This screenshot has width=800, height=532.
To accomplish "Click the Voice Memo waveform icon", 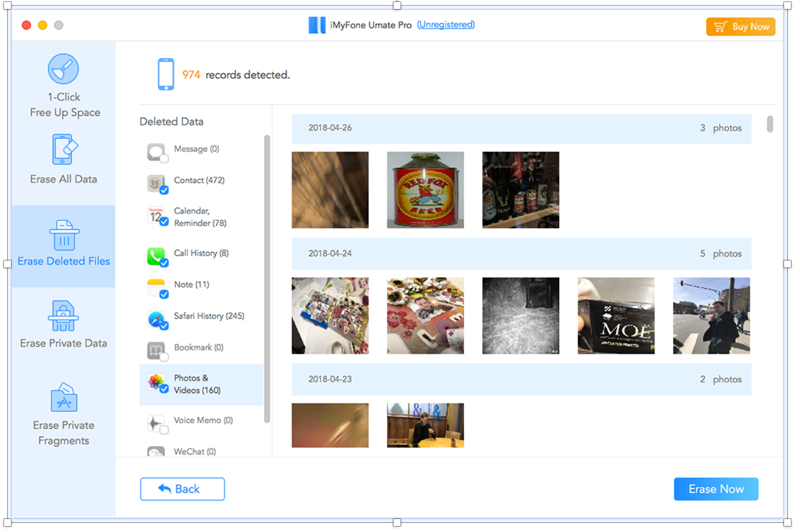I will [x=156, y=424].
